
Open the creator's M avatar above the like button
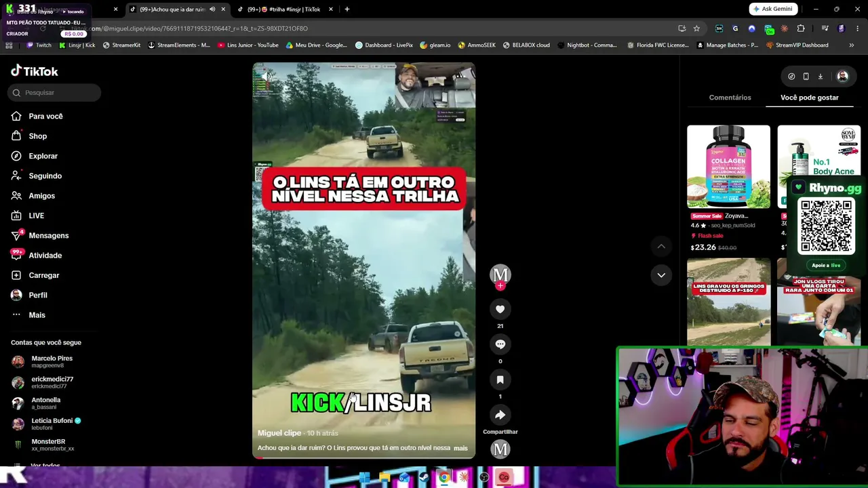point(500,274)
